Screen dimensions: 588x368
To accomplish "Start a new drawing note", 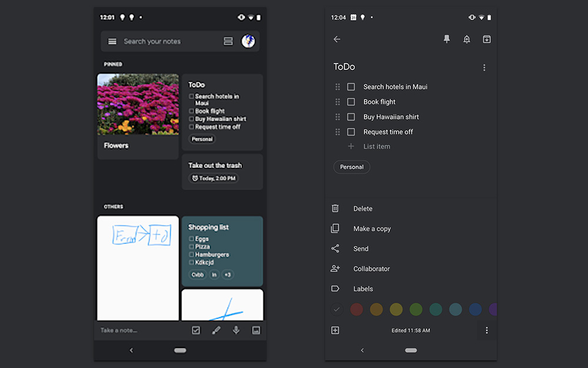I will (216, 330).
